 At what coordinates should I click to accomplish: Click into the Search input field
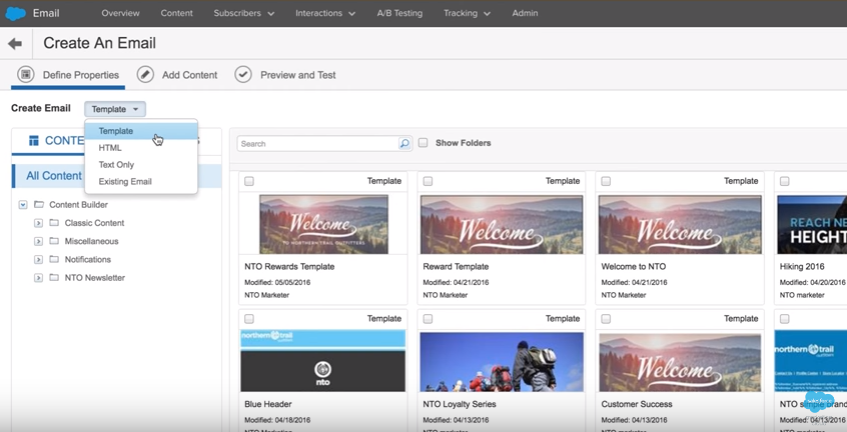pos(318,144)
